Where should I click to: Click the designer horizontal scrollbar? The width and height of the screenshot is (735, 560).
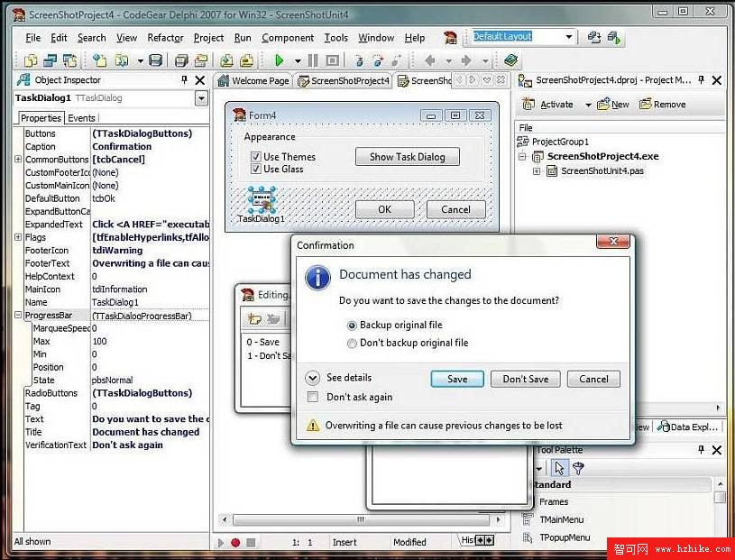click(x=361, y=519)
